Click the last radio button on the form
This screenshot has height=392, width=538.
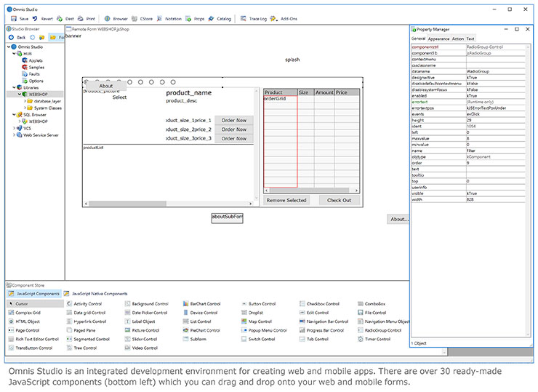click(x=173, y=82)
